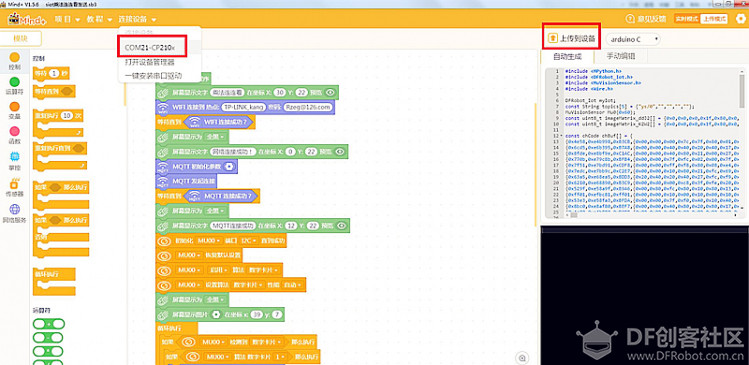
Task: Click the 循环执行 block in the palette
Action: (54, 282)
